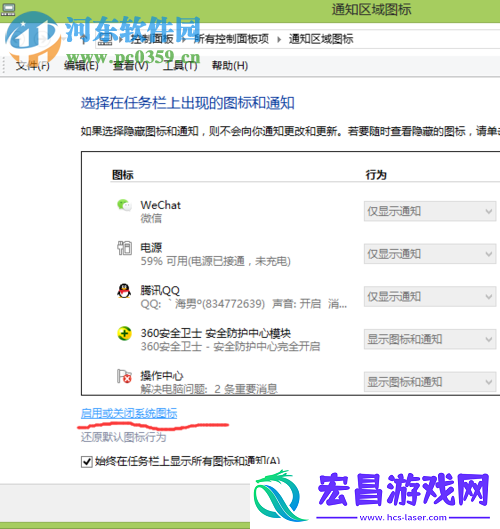This screenshot has height=529, width=500.
Task: Select the 59% 可用 power status text
Action: tap(216, 261)
